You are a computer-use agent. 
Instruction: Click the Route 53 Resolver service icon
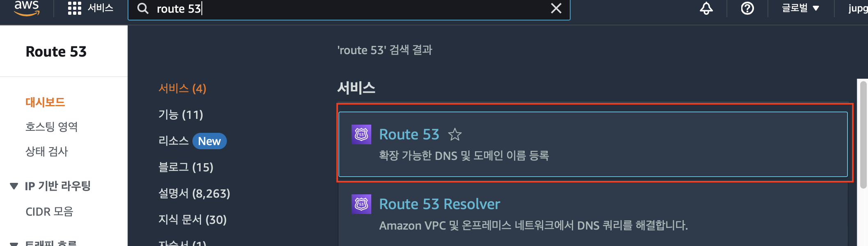361,204
